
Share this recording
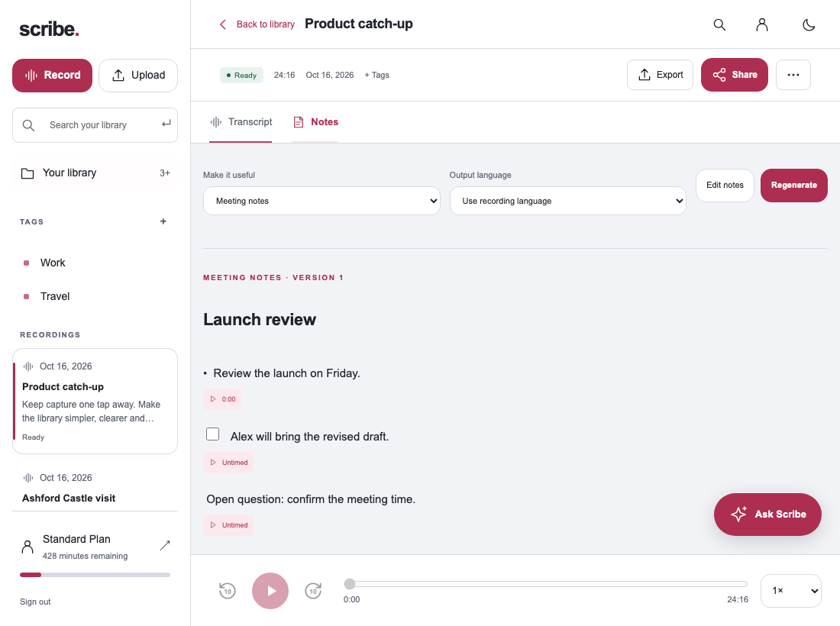(735, 75)
